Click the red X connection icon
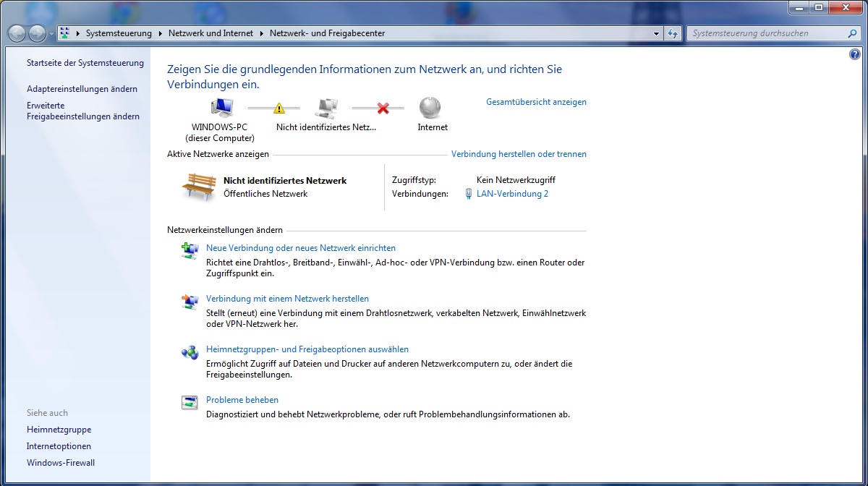Image resolution: width=868 pixels, height=486 pixels. (x=383, y=108)
